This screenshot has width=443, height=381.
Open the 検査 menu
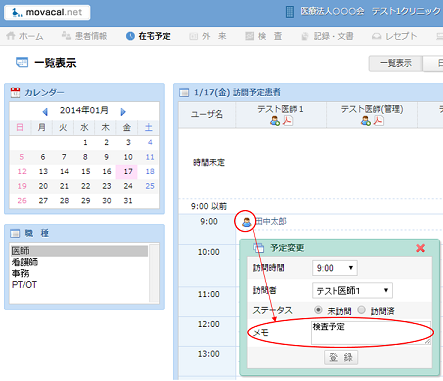264,36
